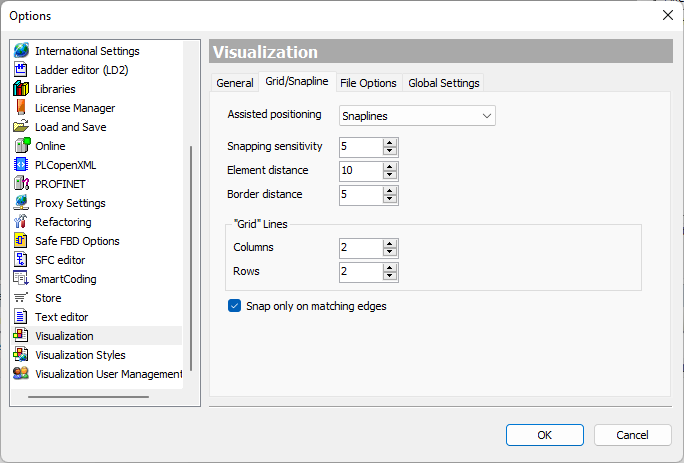Click the International Settings globe icon
Screen dimensions: 684x463
(x=21, y=51)
